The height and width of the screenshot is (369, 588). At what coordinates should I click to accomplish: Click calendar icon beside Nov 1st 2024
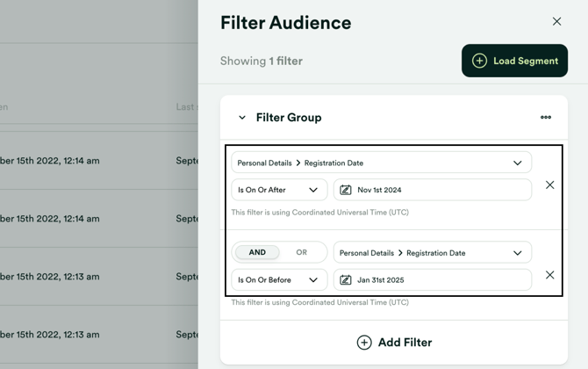(x=346, y=190)
